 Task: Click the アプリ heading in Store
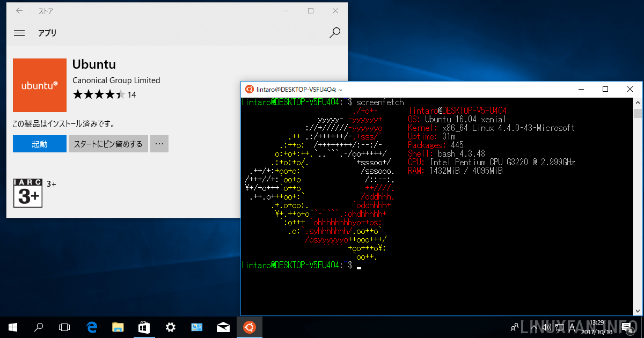click(47, 33)
